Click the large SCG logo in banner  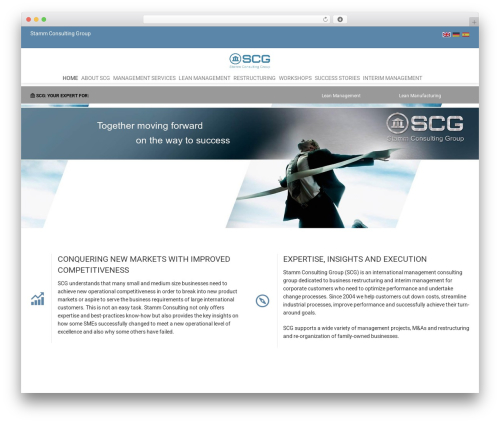pos(425,127)
